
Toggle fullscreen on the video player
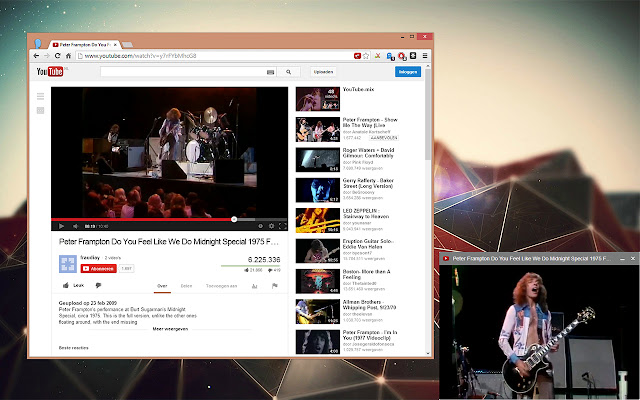[282, 226]
